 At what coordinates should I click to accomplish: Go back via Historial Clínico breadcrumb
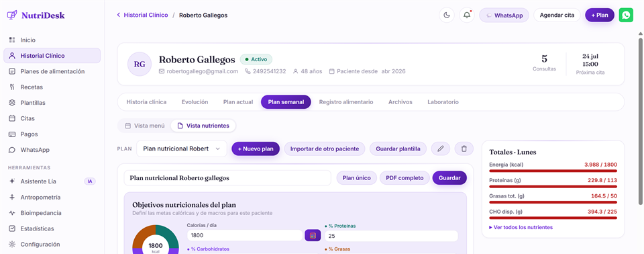142,15
